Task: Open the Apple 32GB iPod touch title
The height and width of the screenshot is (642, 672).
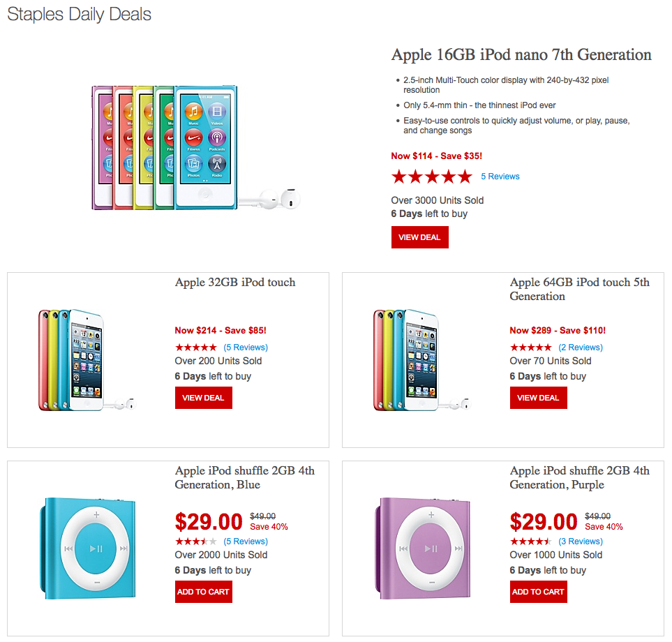Action: click(235, 283)
